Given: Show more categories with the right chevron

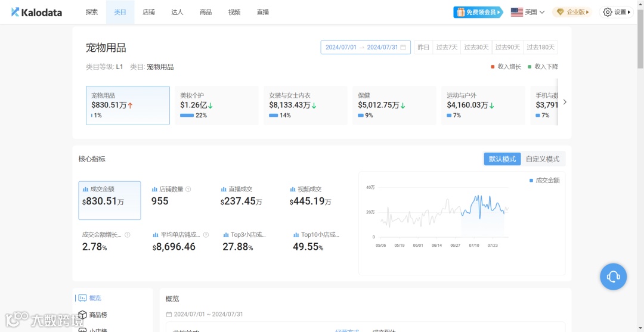Looking at the screenshot, I should [565, 102].
